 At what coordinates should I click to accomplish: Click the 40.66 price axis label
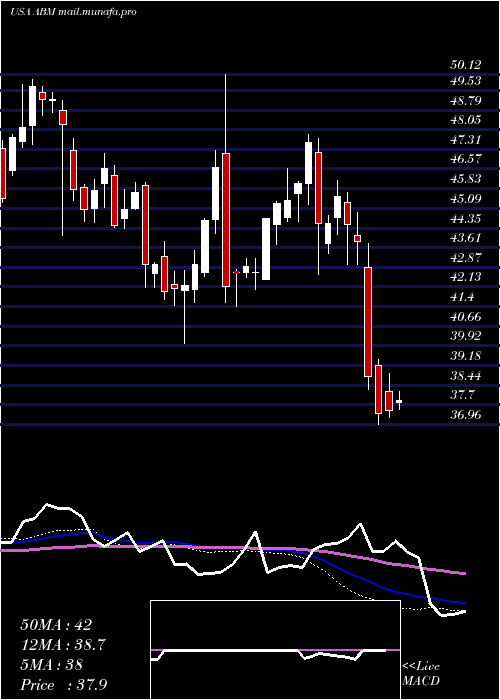466,317
